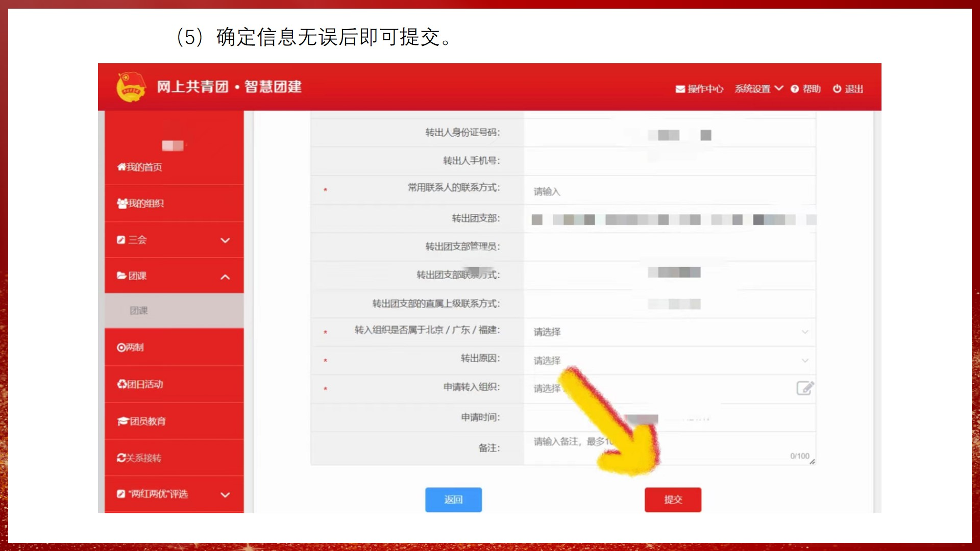Image resolution: width=980 pixels, height=551 pixels.
Task: Open 团员教育 graduation cap item
Action: coord(122,421)
